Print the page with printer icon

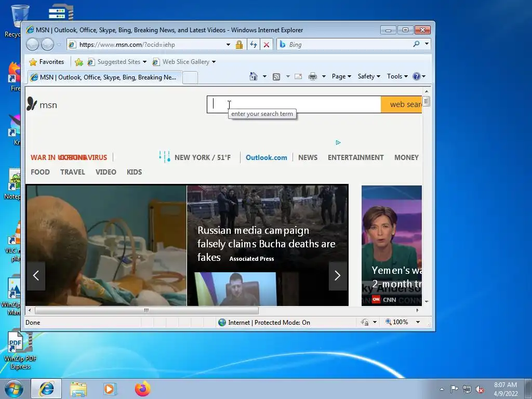(x=312, y=76)
